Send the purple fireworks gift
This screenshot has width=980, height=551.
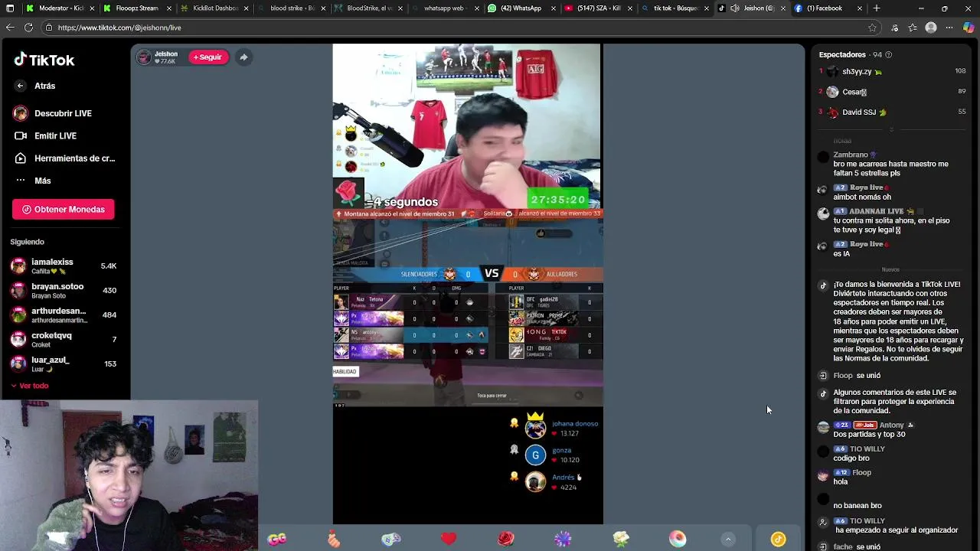[563, 539]
